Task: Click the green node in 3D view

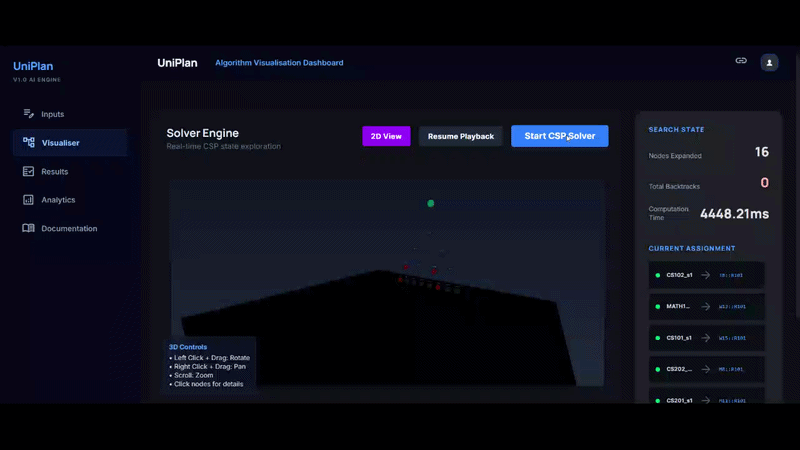Action: (431, 204)
